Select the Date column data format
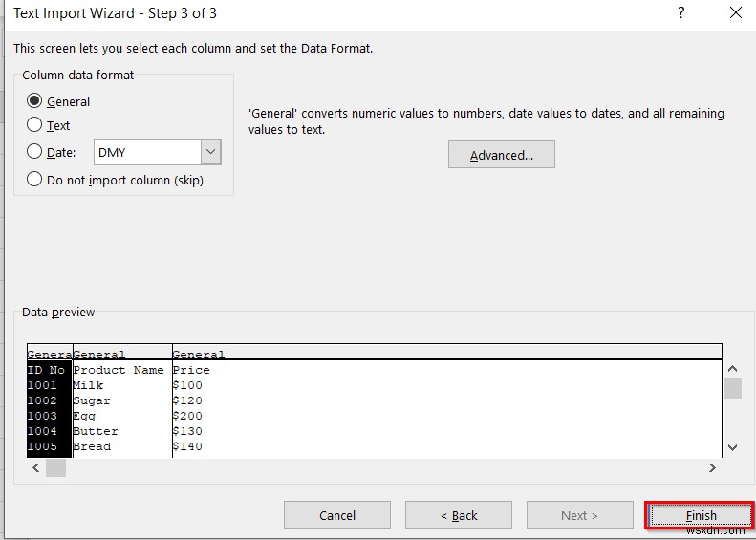The height and width of the screenshot is (540, 756). (x=51, y=152)
